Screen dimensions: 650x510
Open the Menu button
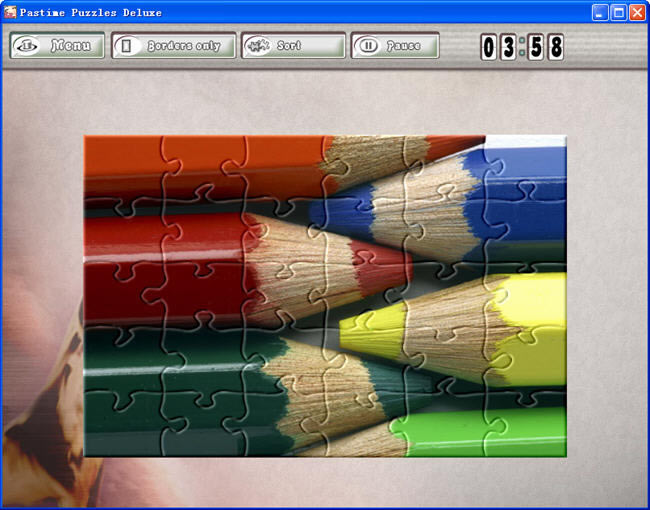click(57, 46)
